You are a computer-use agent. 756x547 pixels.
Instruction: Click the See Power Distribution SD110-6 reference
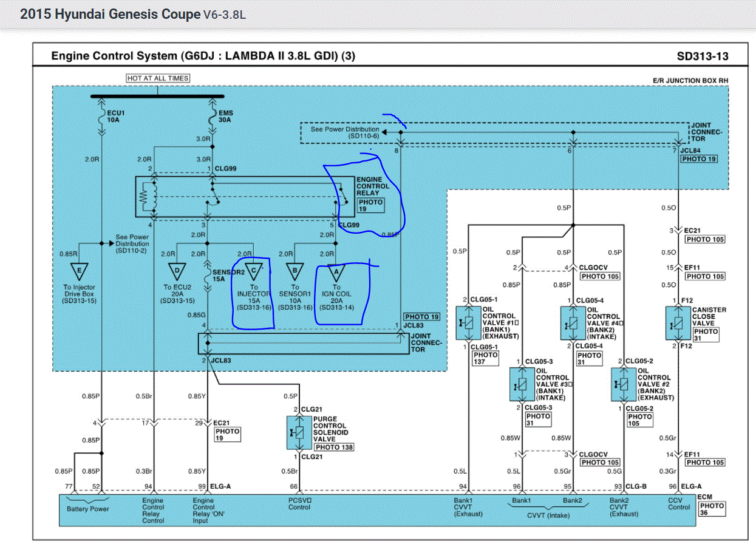345,133
